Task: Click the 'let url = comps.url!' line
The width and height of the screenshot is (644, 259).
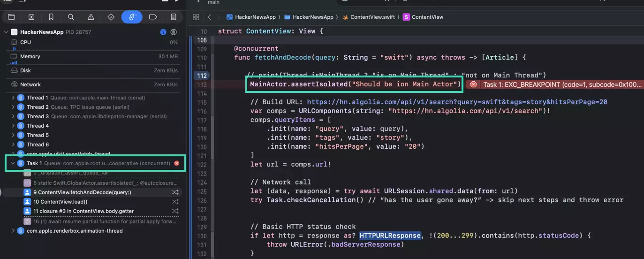Action: [290, 164]
